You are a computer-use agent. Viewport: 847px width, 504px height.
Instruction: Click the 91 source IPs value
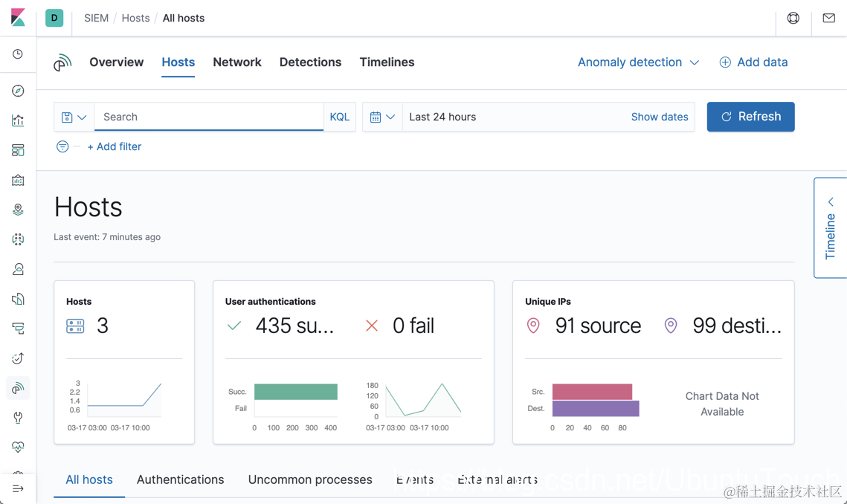click(598, 326)
